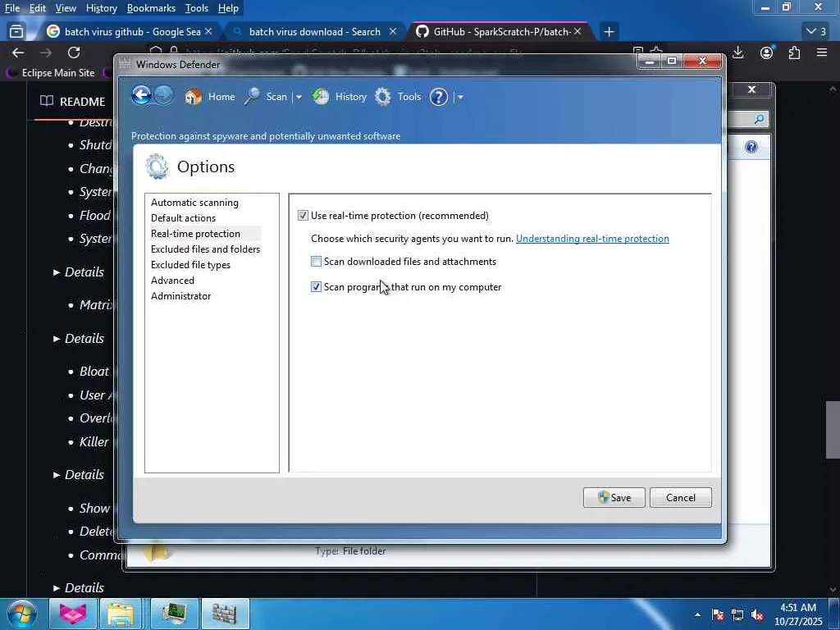Expand Details below Killer item

(79, 475)
